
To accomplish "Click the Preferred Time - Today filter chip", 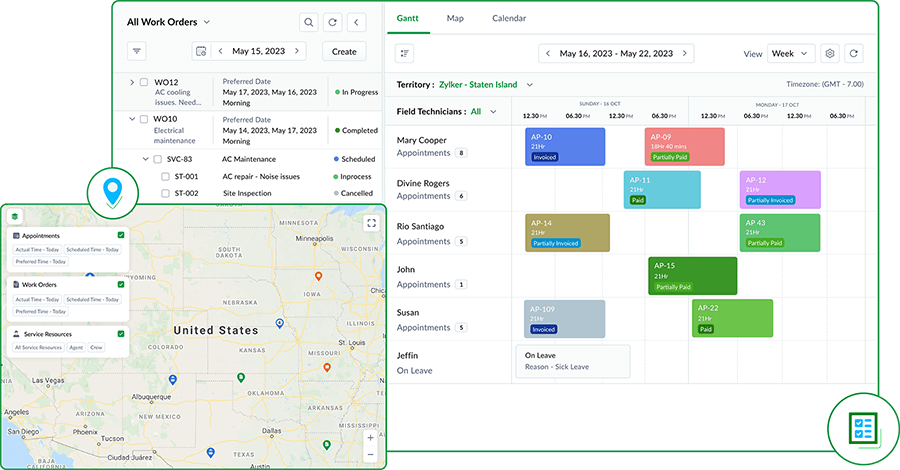I will [38, 261].
